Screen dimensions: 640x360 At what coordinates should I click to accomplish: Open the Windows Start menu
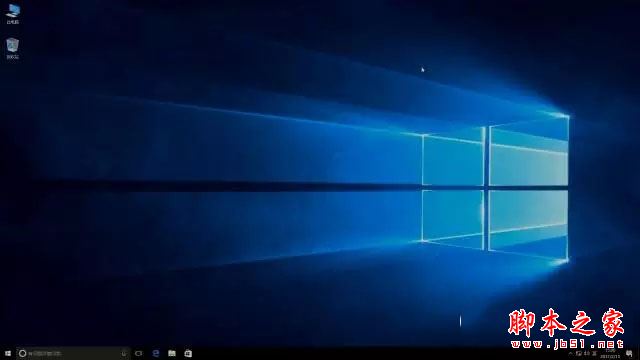click(x=8, y=353)
